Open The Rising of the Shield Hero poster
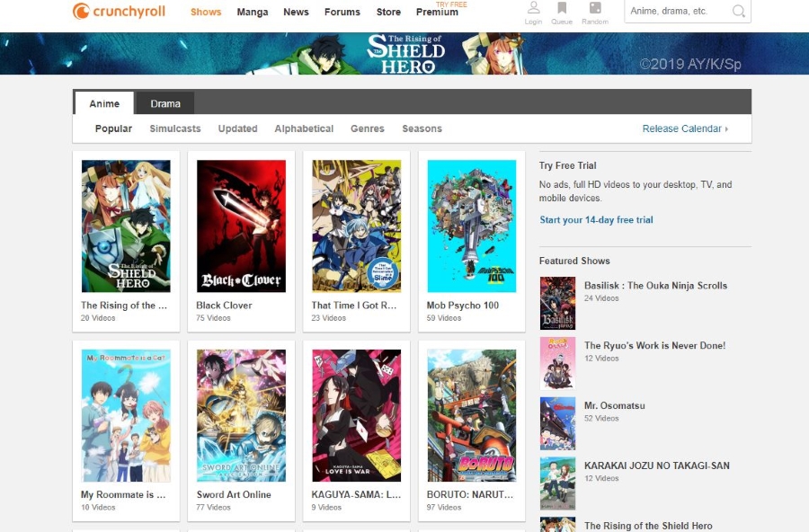The height and width of the screenshot is (532, 809). [126, 226]
